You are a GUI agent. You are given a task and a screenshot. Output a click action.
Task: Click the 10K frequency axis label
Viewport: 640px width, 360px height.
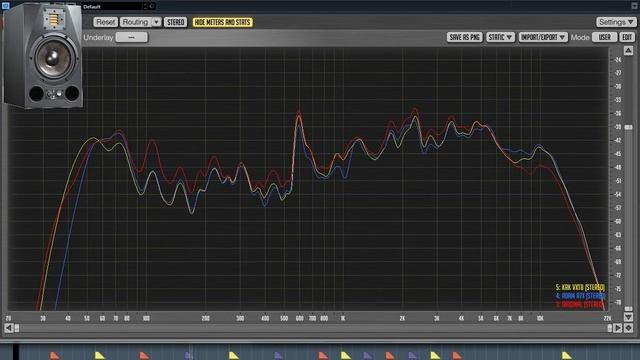pos(540,318)
